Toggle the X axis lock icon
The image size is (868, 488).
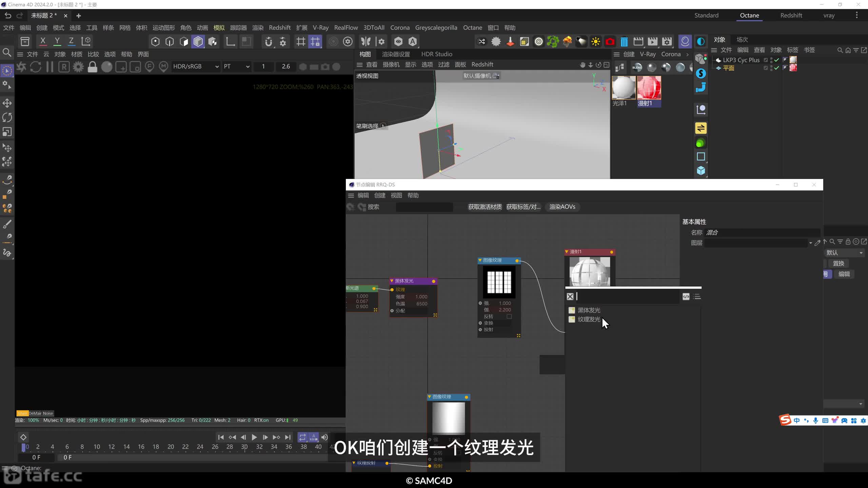tap(43, 41)
